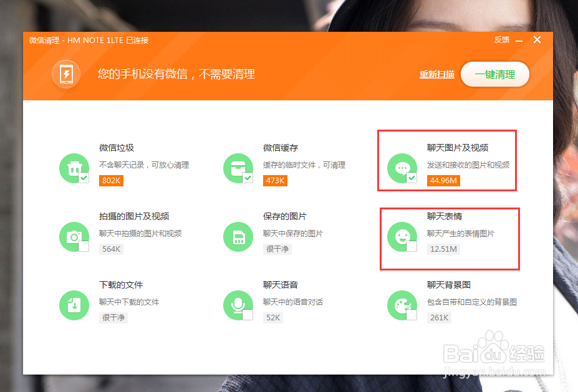
Task: Click the 拍摄的图片及视频 title
Action: coord(134,216)
